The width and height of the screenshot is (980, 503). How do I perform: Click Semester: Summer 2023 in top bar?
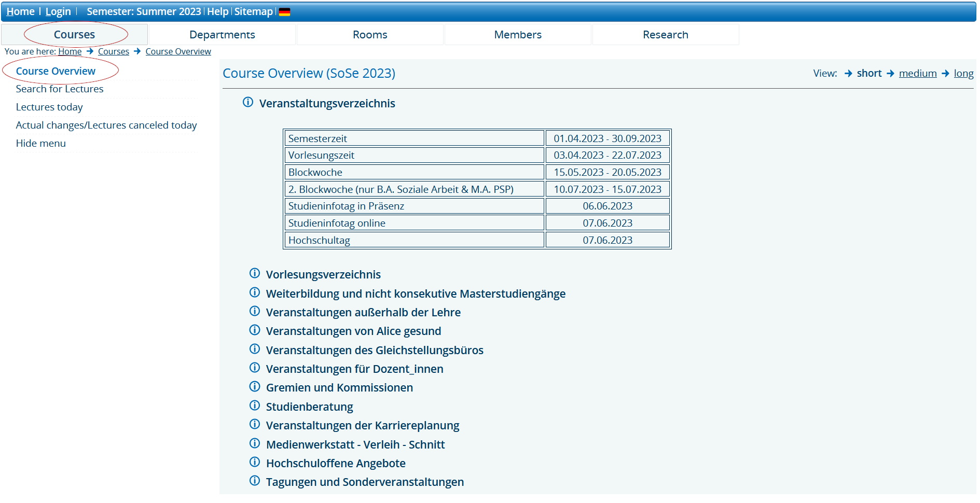[x=144, y=11]
